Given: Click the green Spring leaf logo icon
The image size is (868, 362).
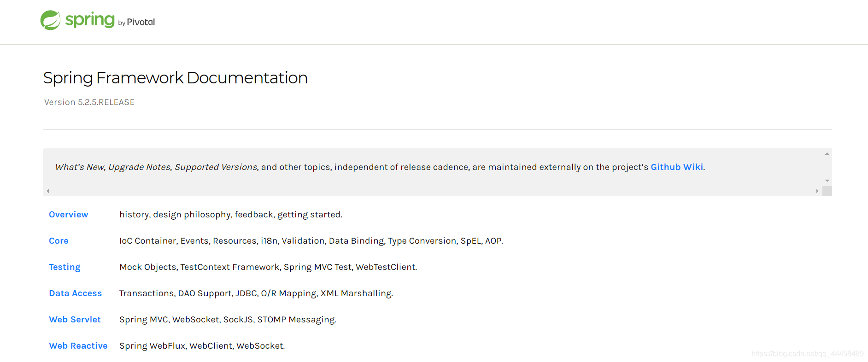Looking at the screenshot, I should pos(50,20).
